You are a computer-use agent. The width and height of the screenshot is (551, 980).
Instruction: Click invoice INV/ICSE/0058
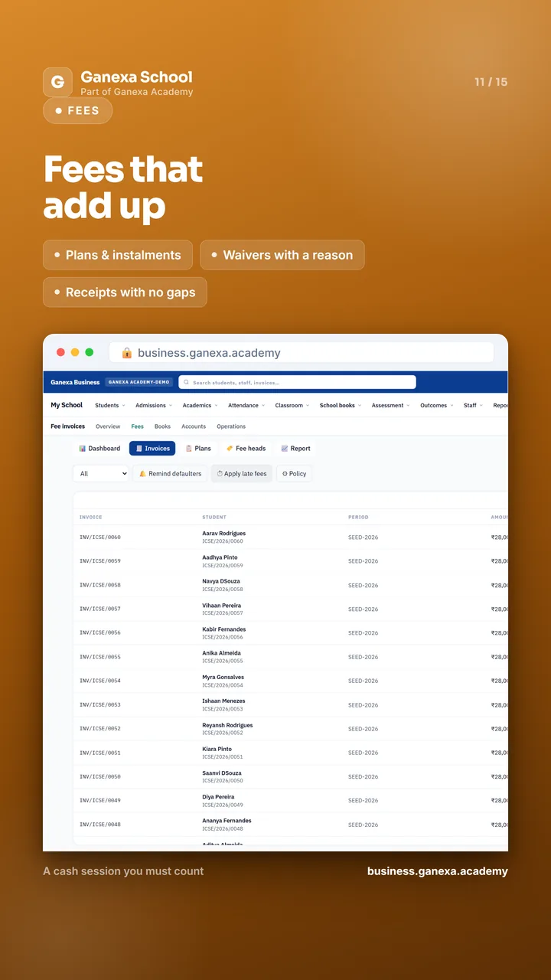click(100, 585)
